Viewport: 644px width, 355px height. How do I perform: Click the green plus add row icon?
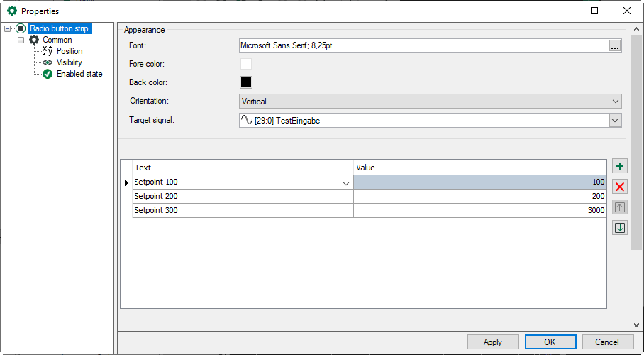click(620, 166)
